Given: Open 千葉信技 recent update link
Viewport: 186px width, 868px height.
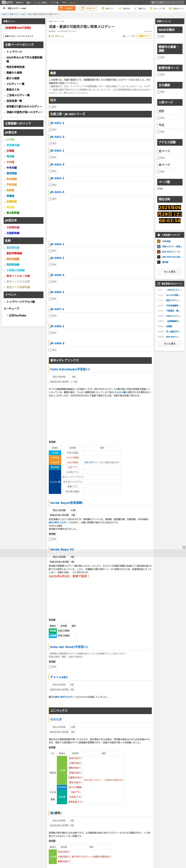Looking at the screenshot, I should [173, 311].
